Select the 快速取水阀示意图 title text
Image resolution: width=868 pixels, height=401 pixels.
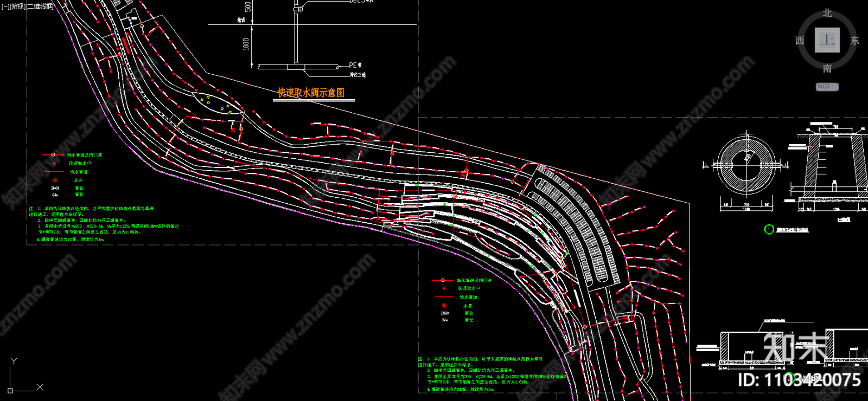pyautogui.click(x=311, y=93)
